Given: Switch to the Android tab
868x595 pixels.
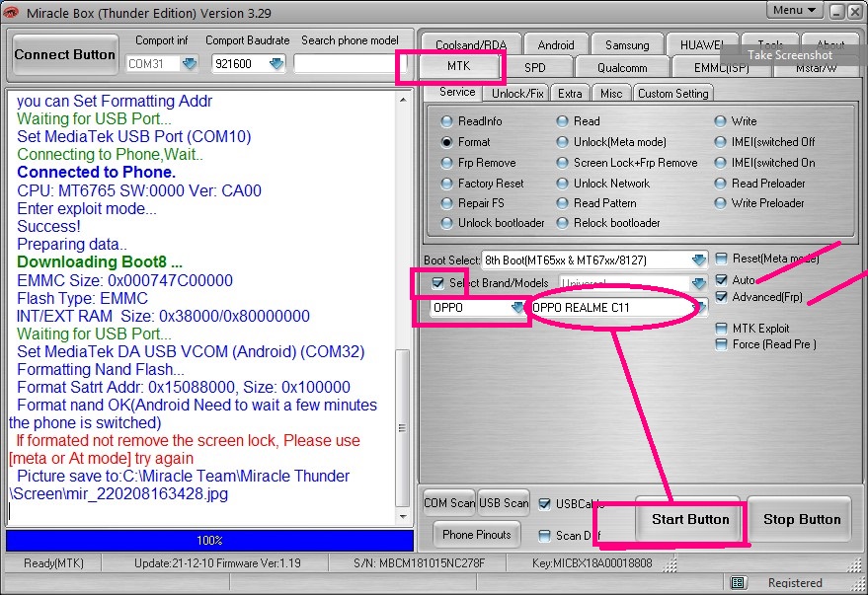Looking at the screenshot, I should pyautogui.click(x=555, y=44).
